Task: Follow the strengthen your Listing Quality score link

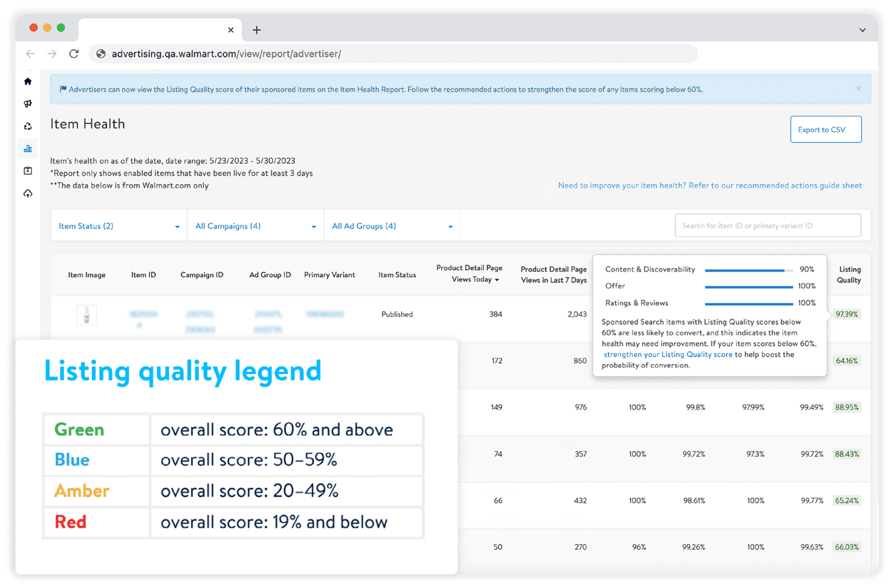Action: pos(668,354)
